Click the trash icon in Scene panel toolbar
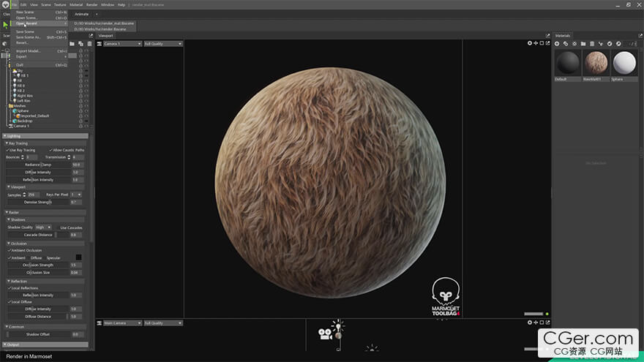This screenshot has height=362, width=644. [x=89, y=44]
